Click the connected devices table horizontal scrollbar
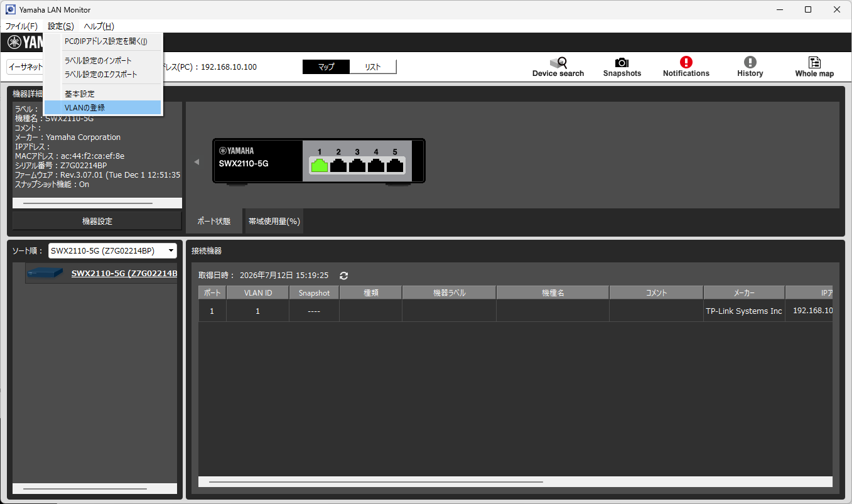Image resolution: width=852 pixels, height=504 pixels. click(x=376, y=482)
